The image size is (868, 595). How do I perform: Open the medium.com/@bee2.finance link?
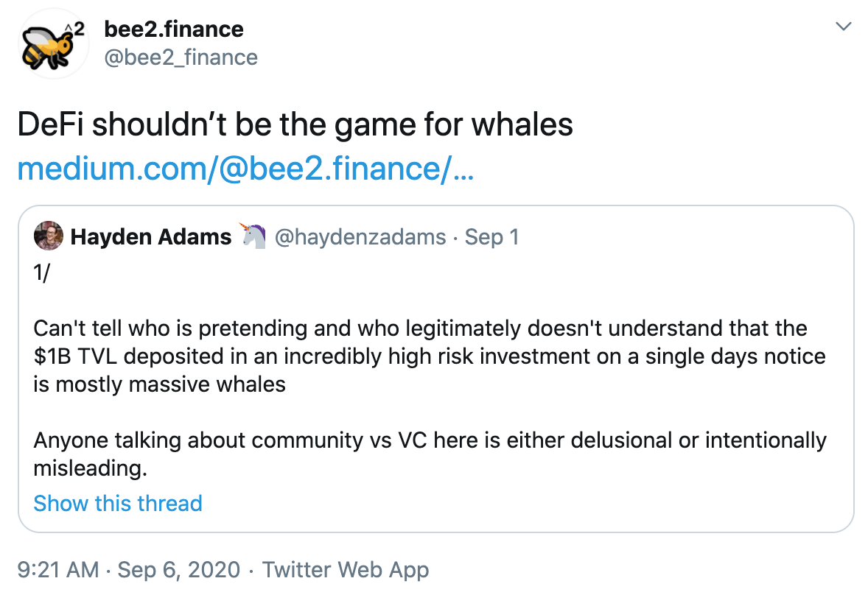pos(245,169)
